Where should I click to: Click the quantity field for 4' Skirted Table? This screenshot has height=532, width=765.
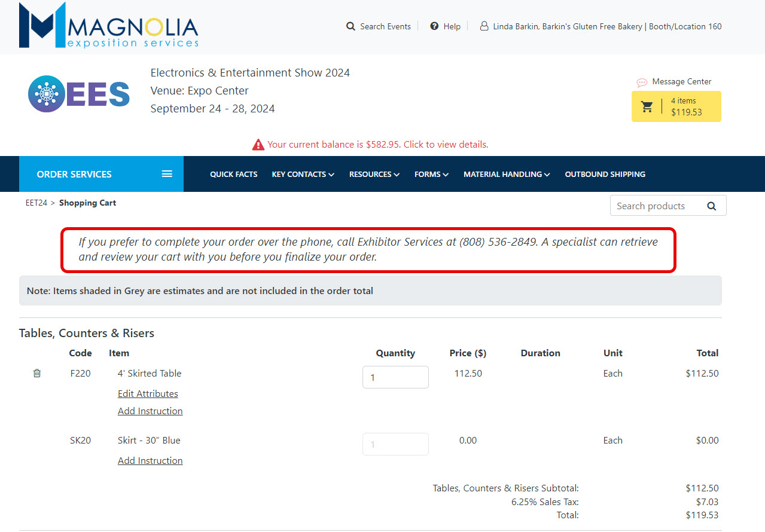point(395,377)
